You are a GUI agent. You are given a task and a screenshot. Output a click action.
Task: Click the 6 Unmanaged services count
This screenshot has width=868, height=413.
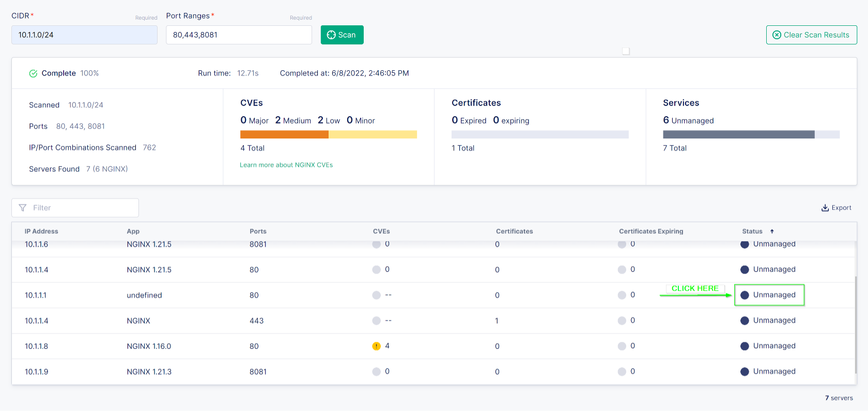[x=688, y=120]
